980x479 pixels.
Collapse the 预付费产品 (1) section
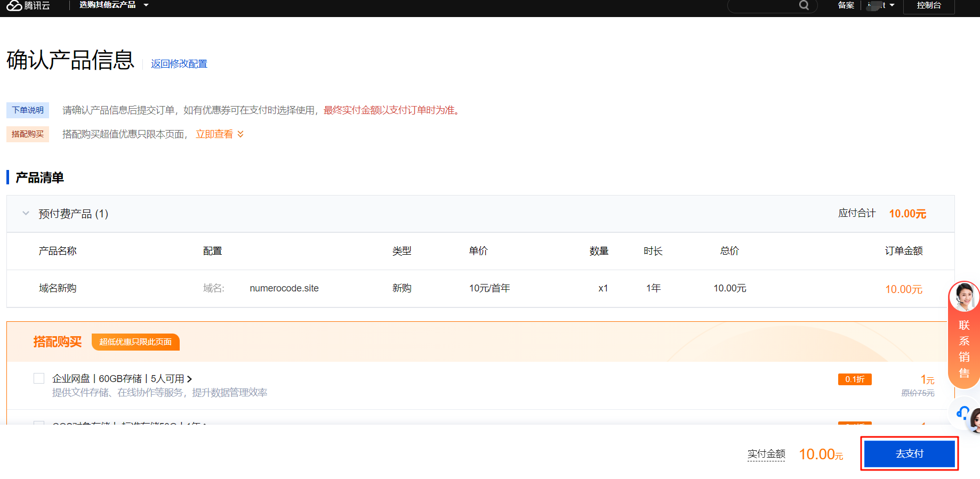pyautogui.click(x=26, y=214)
